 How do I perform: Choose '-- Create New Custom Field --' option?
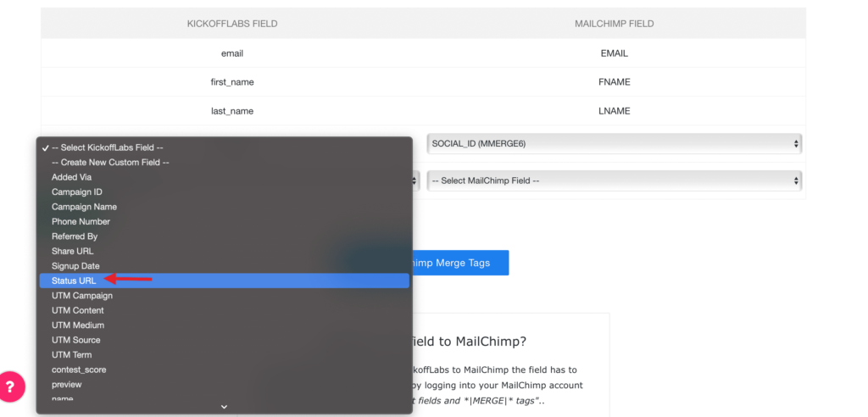click(x=224, y=162)
